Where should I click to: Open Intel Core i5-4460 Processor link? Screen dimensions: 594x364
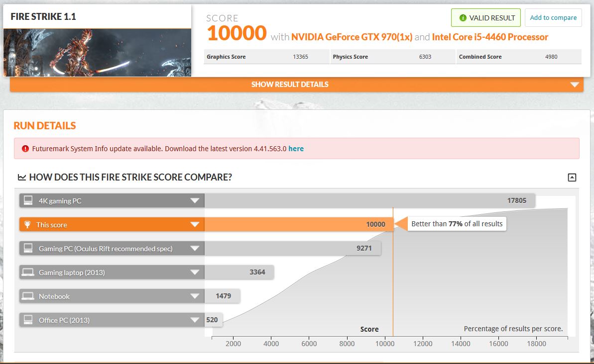[490, 37]
